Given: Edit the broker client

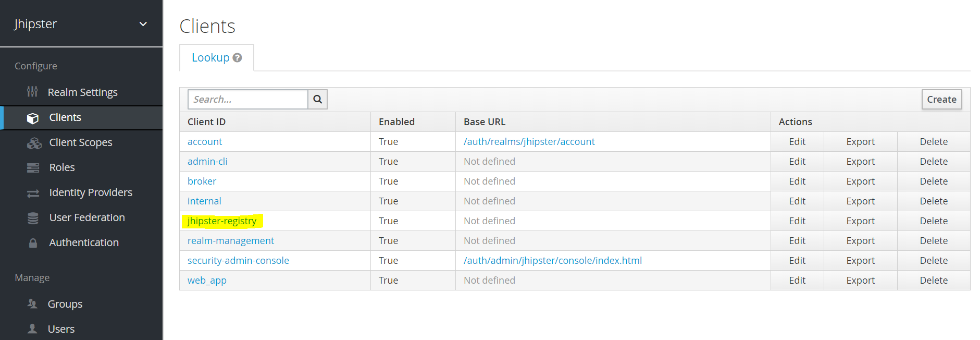Looking at the screenshot, I should [797, 181].
